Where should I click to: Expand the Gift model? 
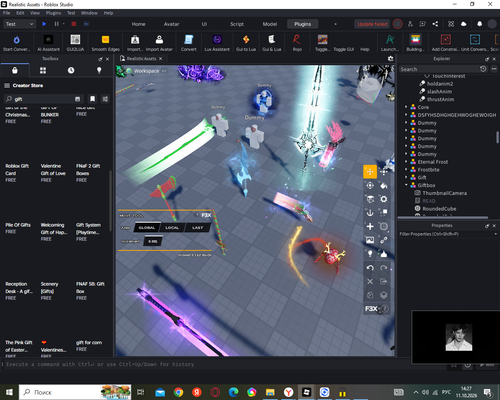406,177
